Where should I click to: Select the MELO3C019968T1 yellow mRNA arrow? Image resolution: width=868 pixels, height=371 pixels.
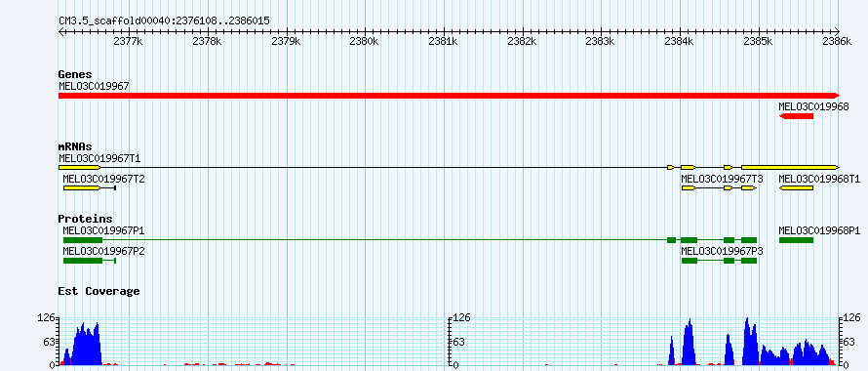pos(796,188)
